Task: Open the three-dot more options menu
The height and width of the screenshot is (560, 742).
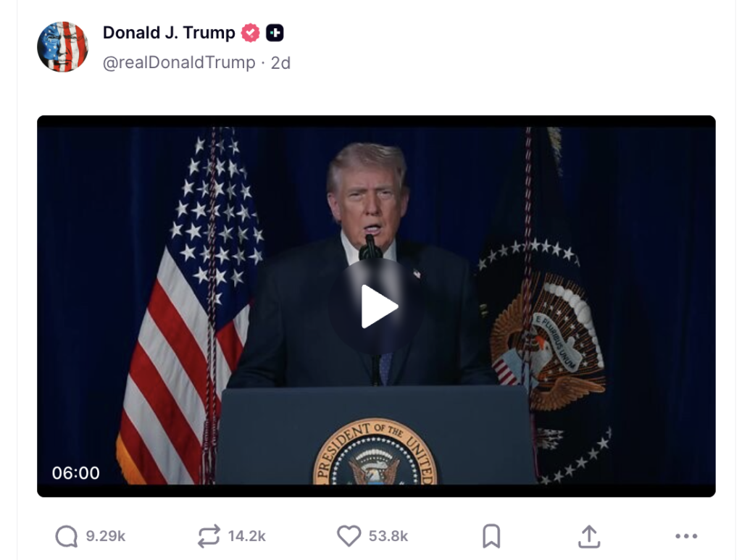Action: coord(686,536)
